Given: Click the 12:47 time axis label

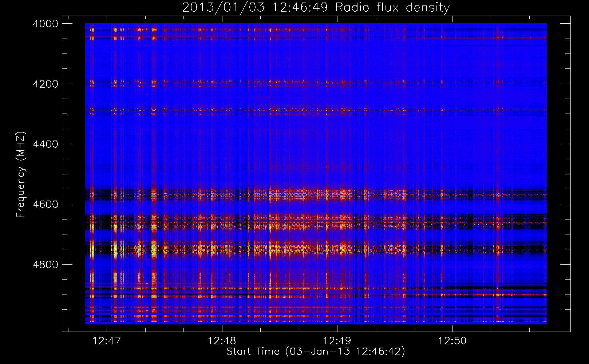Looking at the screenshot, I should 107,341.
